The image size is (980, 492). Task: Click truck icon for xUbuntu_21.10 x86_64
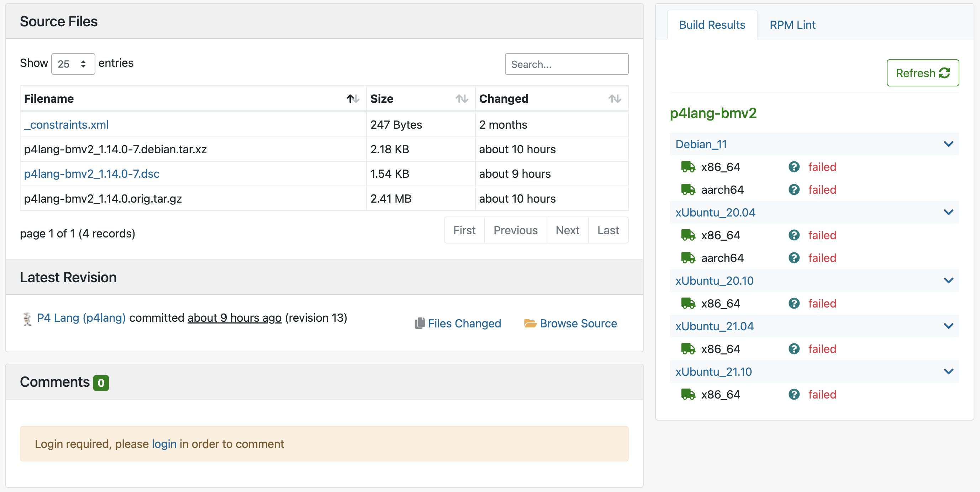click(688, 394)
